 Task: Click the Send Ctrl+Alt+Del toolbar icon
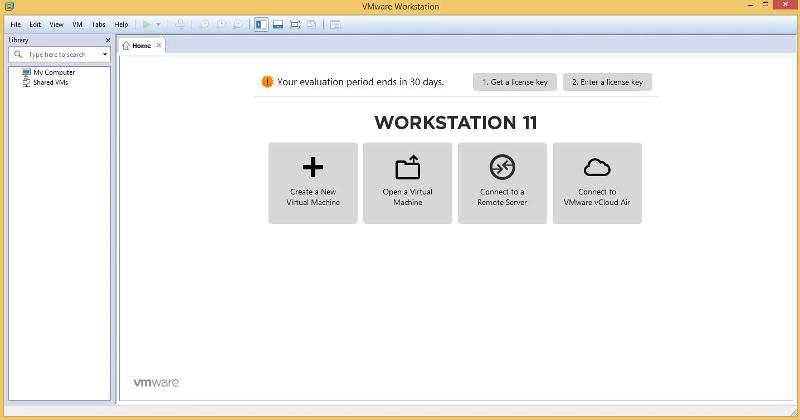point(180,24)
